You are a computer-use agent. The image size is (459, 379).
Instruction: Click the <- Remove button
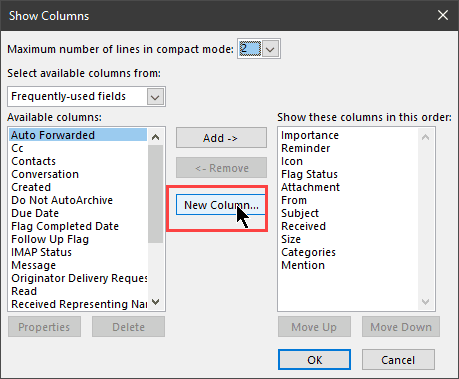click(x=221, y=168)
